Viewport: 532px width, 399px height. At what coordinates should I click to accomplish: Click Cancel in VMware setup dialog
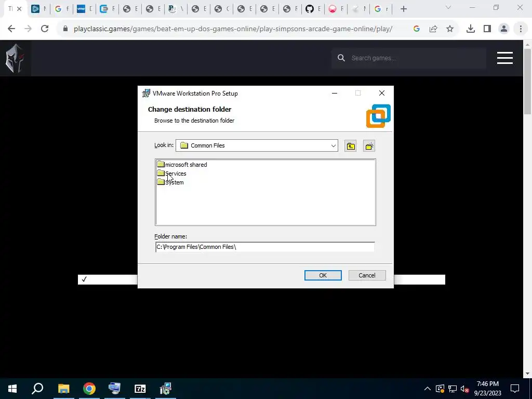(367, 275)
